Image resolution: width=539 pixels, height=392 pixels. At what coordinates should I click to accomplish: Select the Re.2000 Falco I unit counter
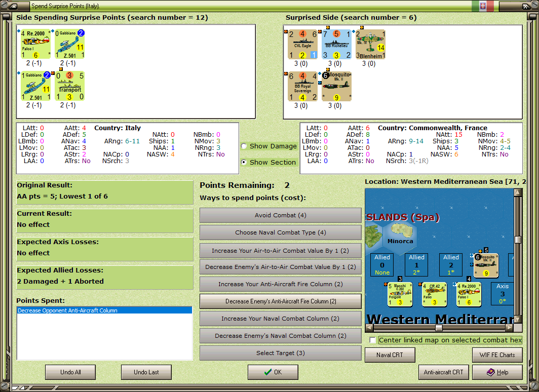pos(35,44)
